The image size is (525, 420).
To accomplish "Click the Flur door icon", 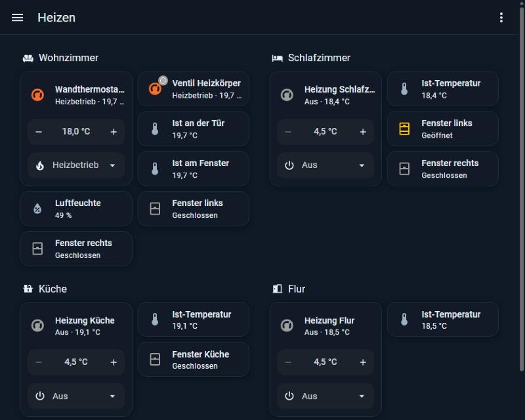I will 277,289.
